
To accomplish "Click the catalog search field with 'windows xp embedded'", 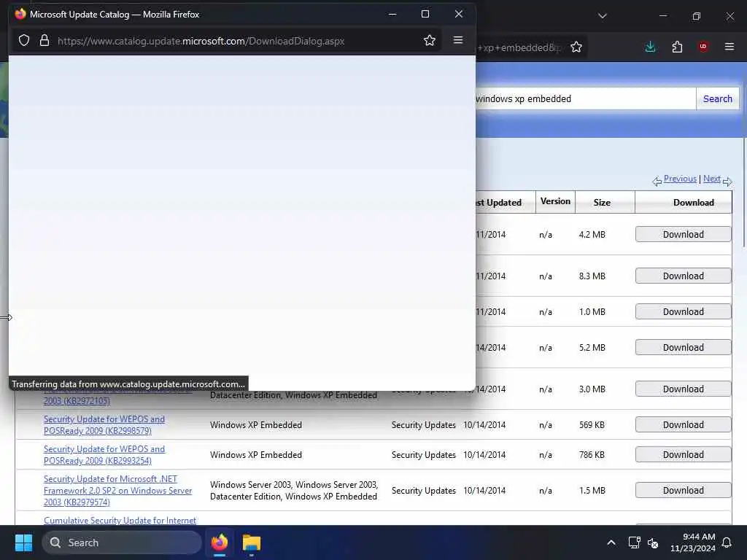I will pyautogui.click(x=585, y=98).
